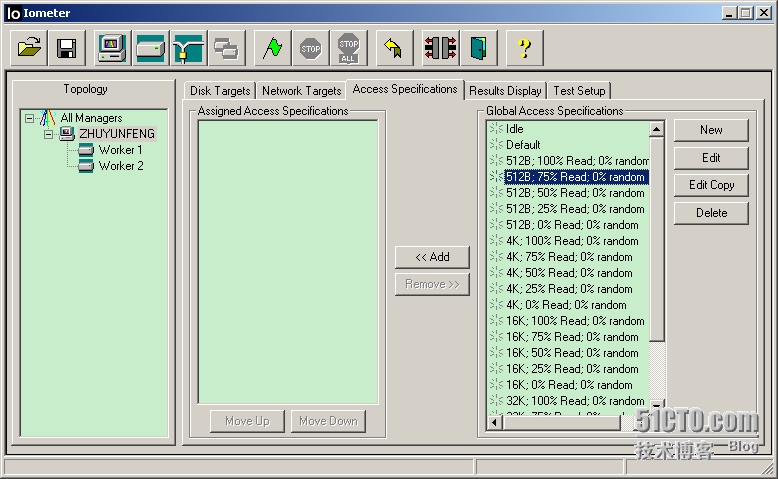The height and width of the screenshot is (479, 778).
Task: Select 4K; 75% Read; 0% random
Action: point(568,257)
